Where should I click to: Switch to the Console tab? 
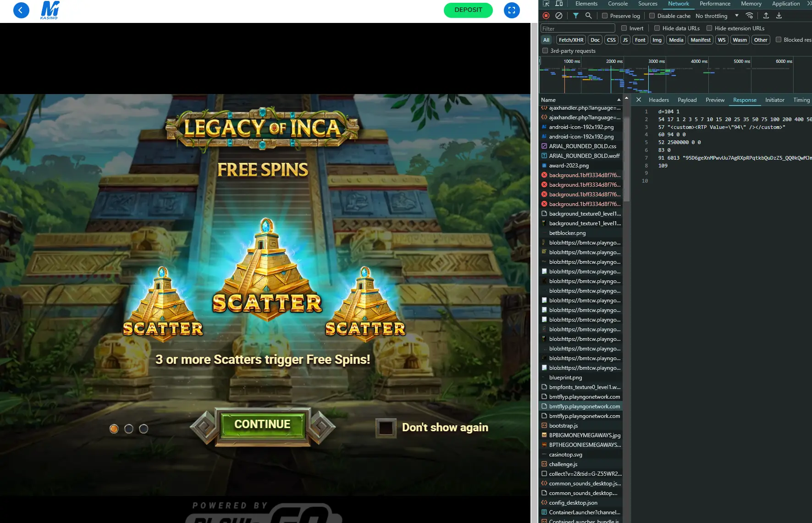pyautogui.click(x=618, y=4)
